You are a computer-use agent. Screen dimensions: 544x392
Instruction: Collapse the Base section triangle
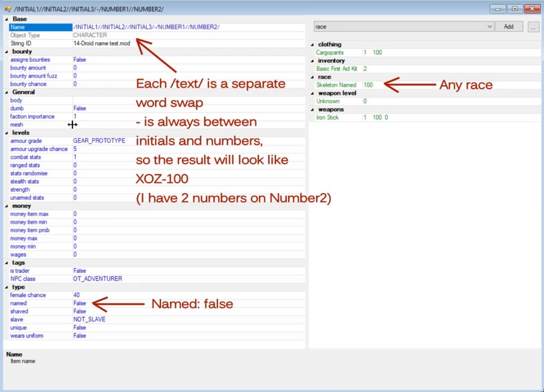6,19
